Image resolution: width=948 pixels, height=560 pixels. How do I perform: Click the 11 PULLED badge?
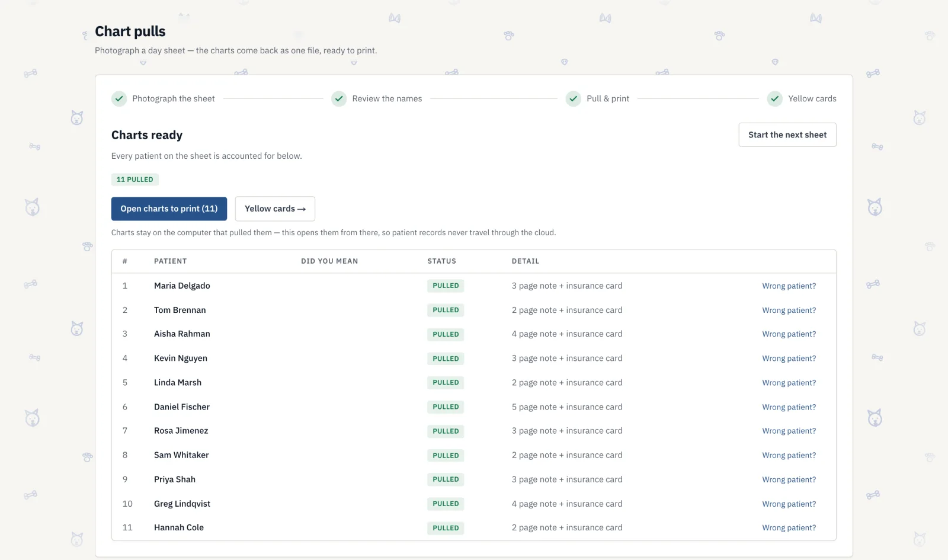click(135, 180)
